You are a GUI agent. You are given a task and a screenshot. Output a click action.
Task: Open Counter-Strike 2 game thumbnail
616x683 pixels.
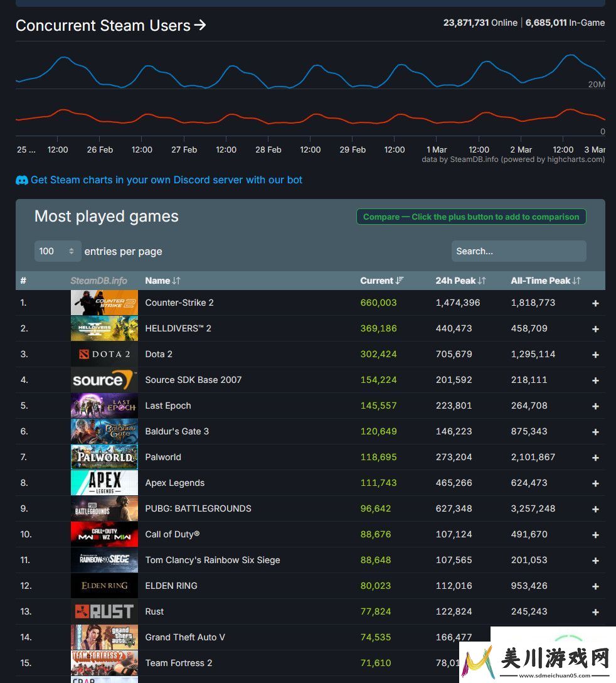coord(105,303)
